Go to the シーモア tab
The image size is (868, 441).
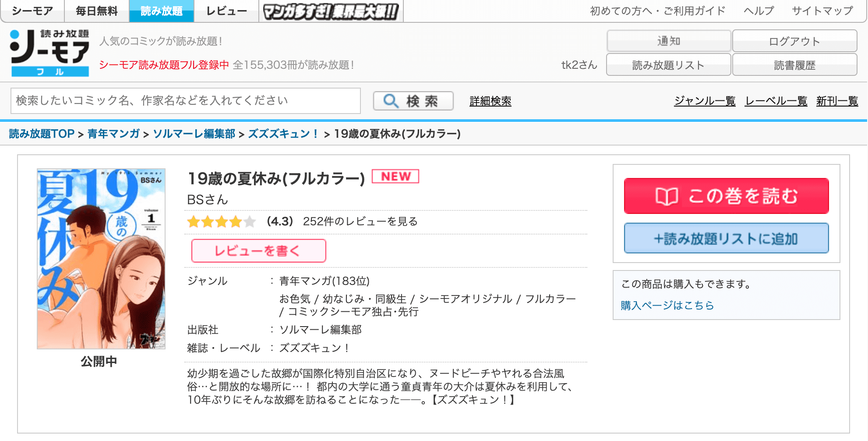[33, 11]
